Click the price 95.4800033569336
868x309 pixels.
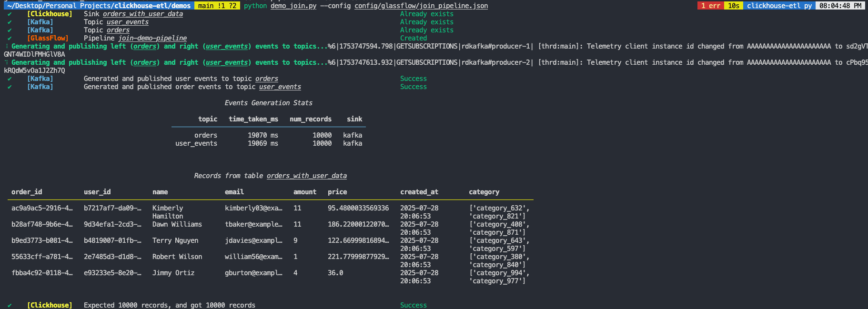[358, 208]
